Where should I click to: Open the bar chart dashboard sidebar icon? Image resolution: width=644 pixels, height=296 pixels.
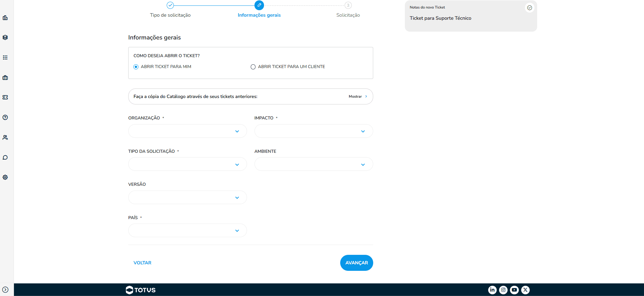pos(5,18)
